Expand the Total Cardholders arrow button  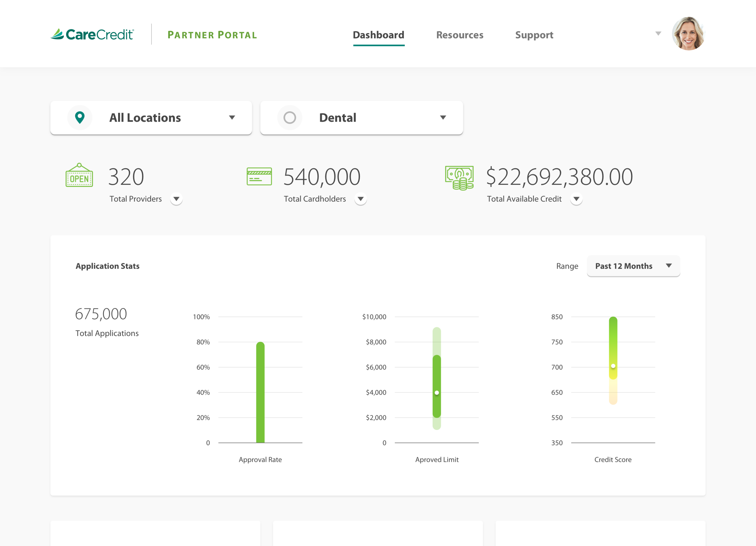(360, 199)
